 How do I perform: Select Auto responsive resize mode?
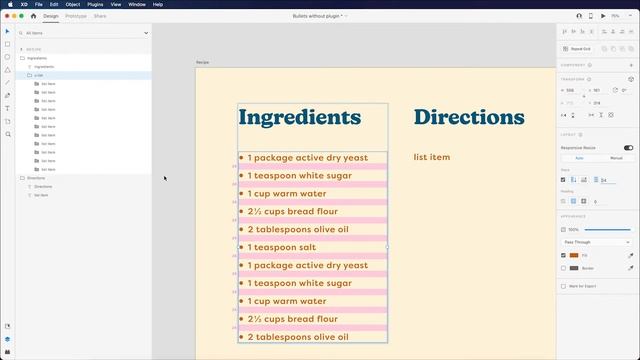click(x=579, y=158)
